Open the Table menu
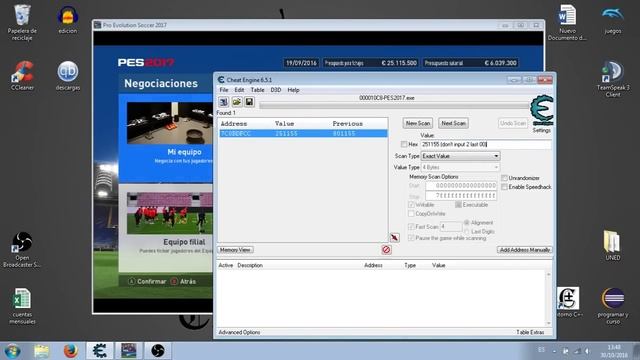This screenshot has width=640, height=360. pyautogui.click(x=257, y=90)
